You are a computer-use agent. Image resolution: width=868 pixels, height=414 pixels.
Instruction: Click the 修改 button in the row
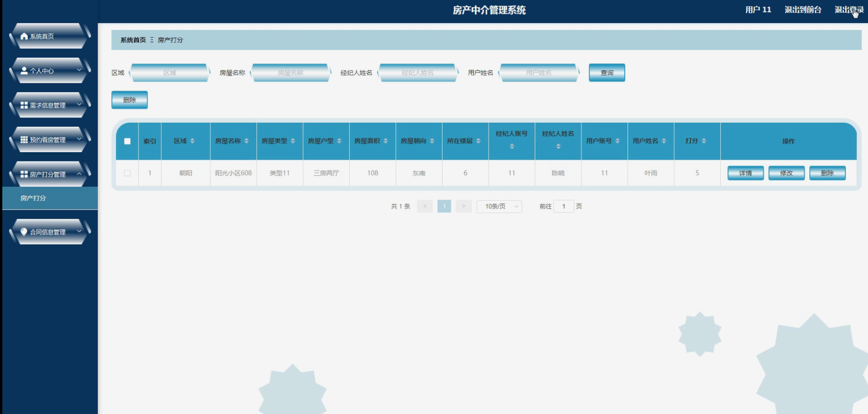[x=786, y=173]
